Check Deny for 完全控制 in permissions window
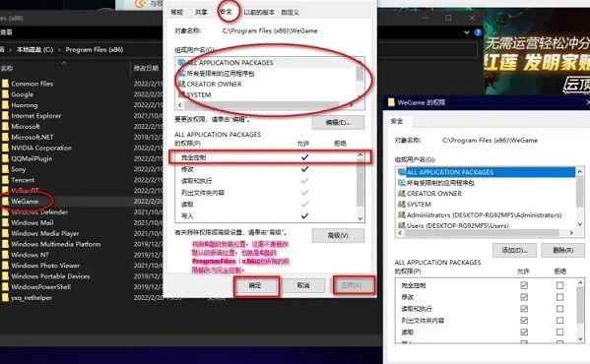The height and width of the screenshot is (364, 590). click(559, 285)
